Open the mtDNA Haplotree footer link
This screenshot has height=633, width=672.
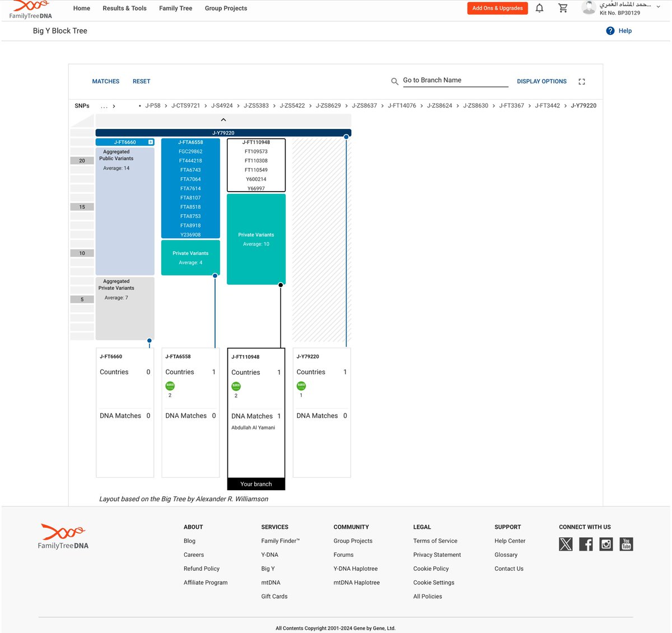(357, 583)
